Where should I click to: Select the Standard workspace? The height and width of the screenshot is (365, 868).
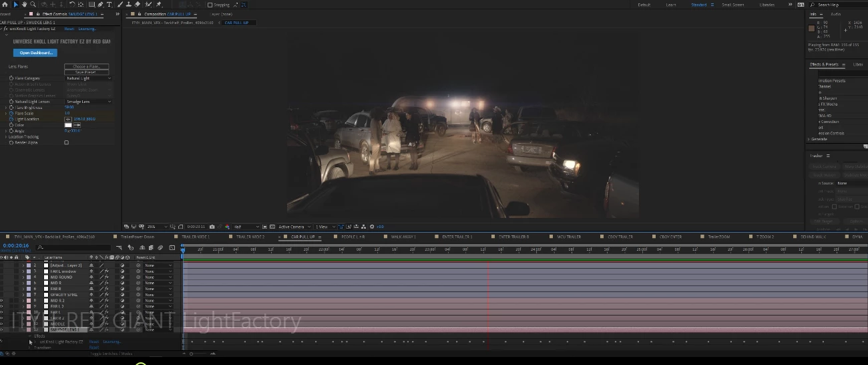(698, 5)
